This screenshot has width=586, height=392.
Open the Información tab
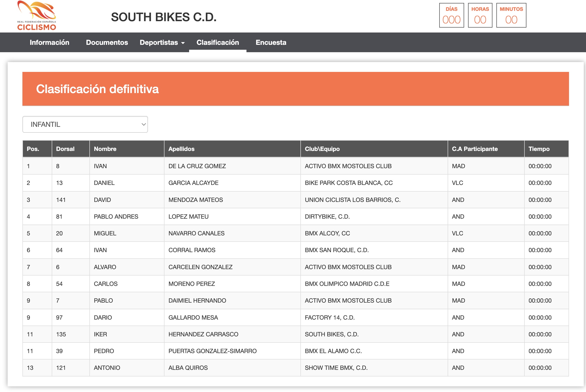[x=49, y=42]
